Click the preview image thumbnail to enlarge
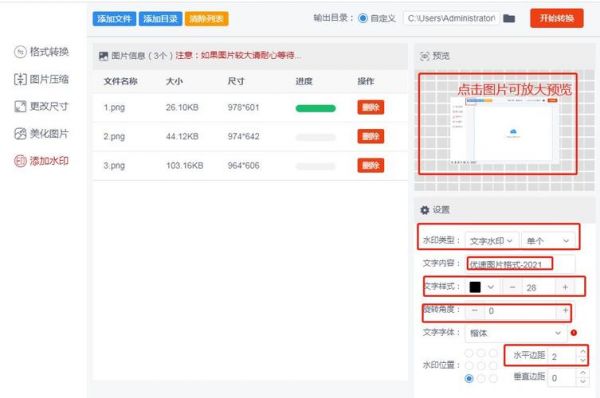Viewport: 600px width, 398px height. tap(504, 130)
